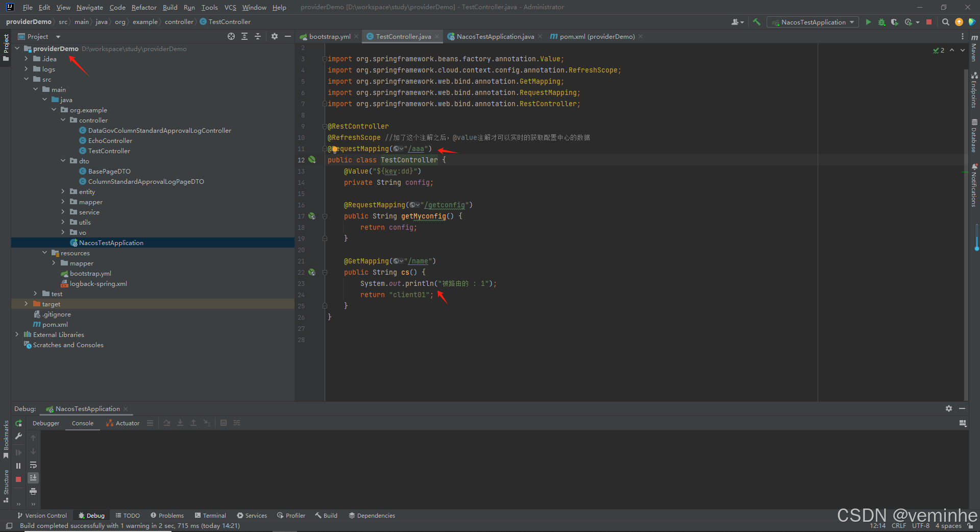Expand the target folder in project tree
The image size is (980, 532).
[26, 304]
